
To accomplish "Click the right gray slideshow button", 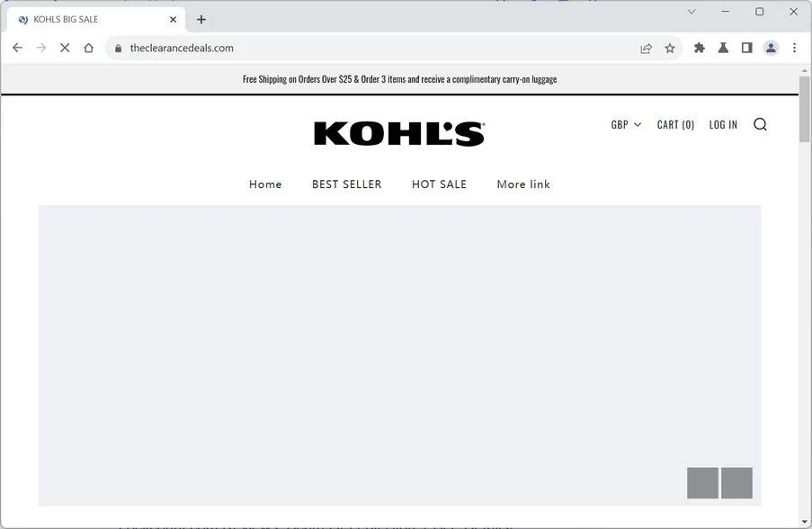I will [x=736, y=483].
